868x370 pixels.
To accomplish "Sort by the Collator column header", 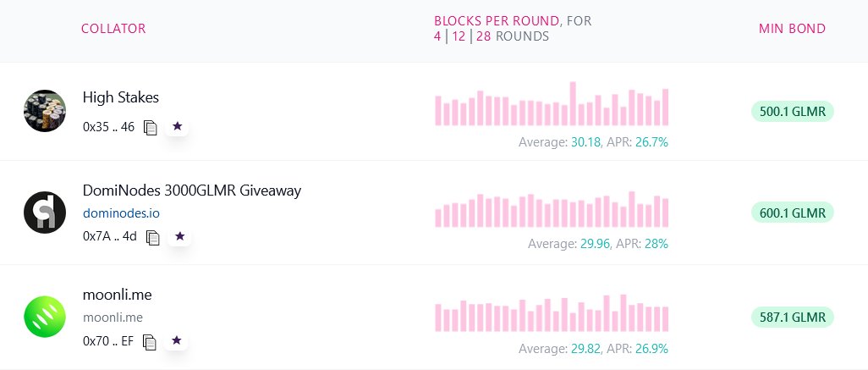I will [113, 28].
